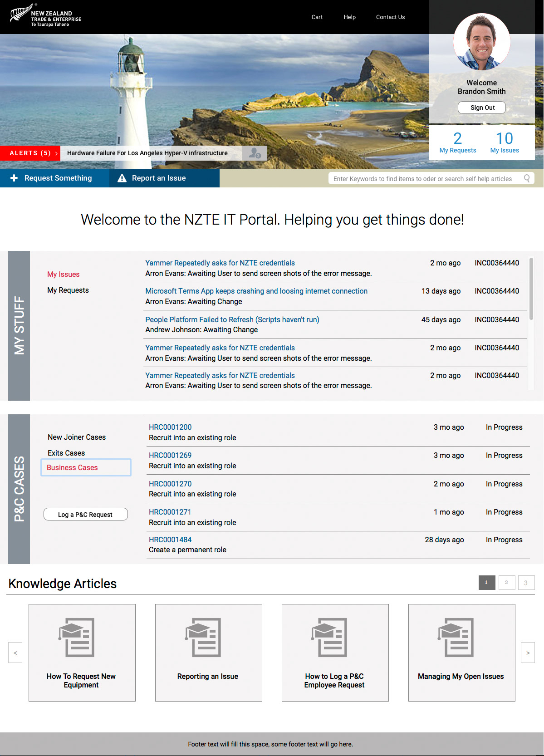
Task: Click Brandon Smith's profile photo
Action: pyautogui.click(x=481, y=42)
